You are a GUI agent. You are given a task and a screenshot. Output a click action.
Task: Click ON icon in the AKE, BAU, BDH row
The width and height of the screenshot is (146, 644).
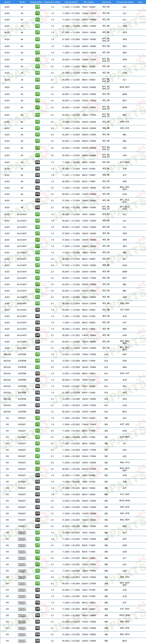pyautogui.click(x=37, y=342)
